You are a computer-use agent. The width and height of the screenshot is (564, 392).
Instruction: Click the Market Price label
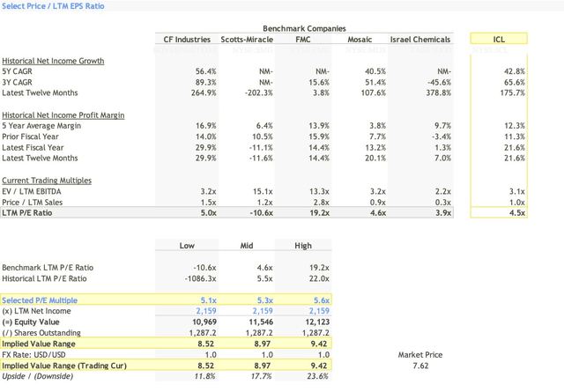point(420,355)
